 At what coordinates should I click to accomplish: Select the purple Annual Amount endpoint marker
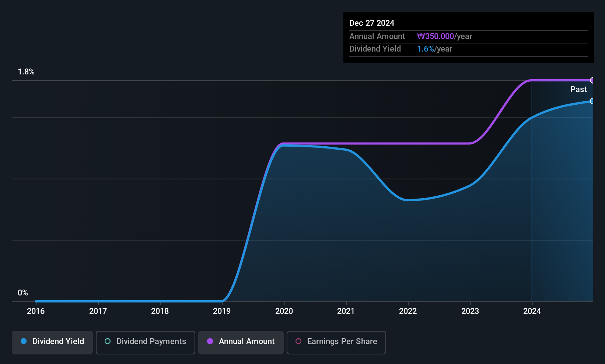click(592, 80)
